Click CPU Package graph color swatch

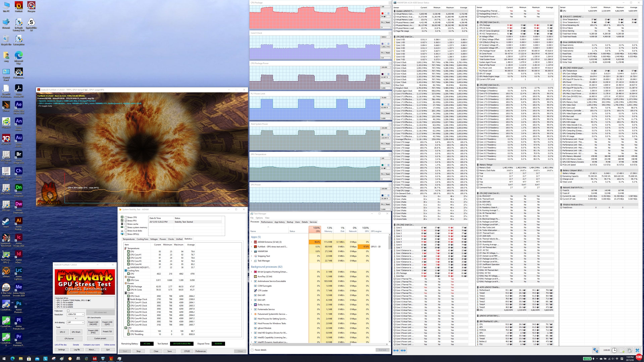click(x=383, y=13)
